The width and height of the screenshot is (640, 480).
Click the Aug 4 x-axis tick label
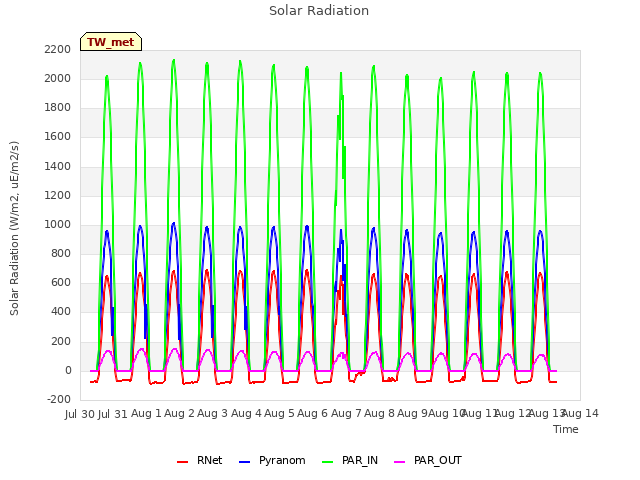[247, 414]
